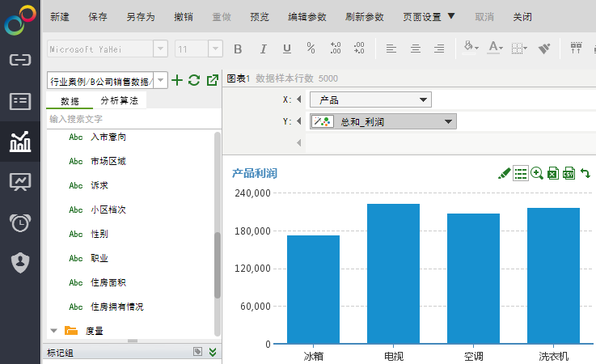Screen dimensions: 596x364
Task: Click the green plus add-dataset icon
Action: 178,80
